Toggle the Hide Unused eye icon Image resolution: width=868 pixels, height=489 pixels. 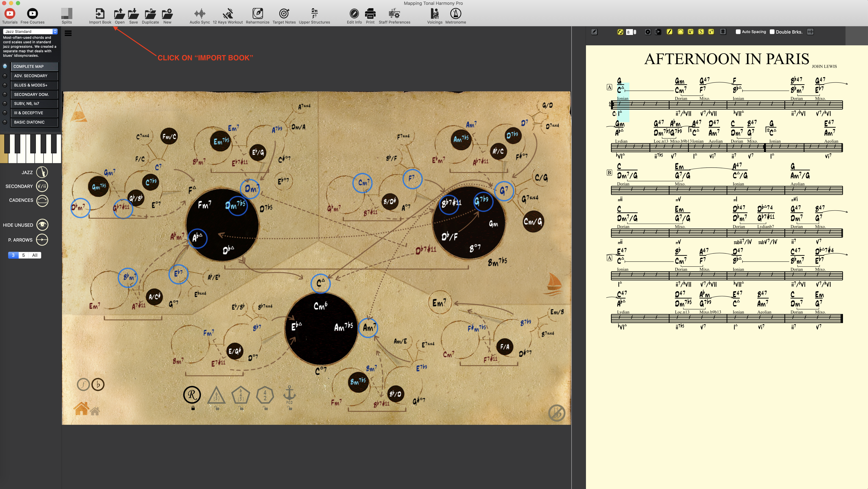(x=42, y=225)
